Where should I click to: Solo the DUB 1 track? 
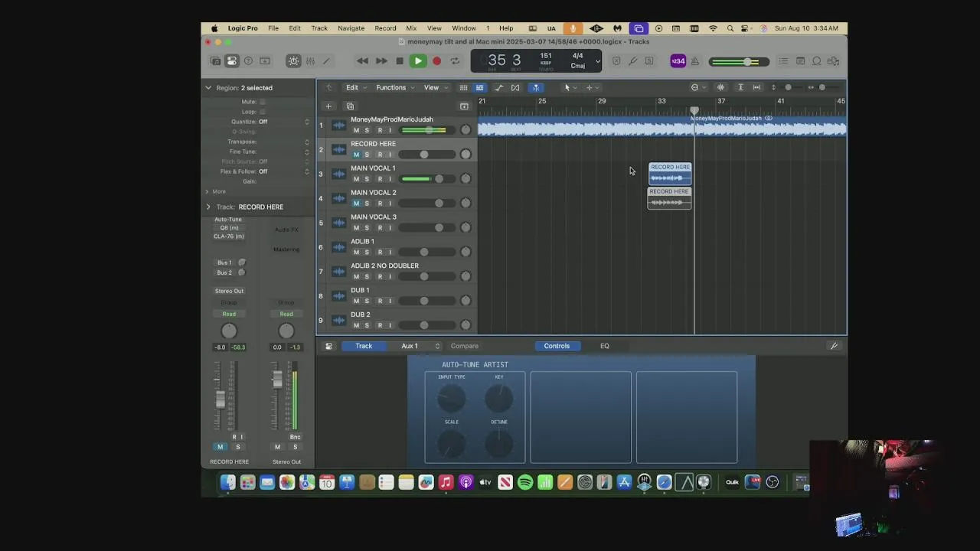pyautogui.click(x=367, y=301)
